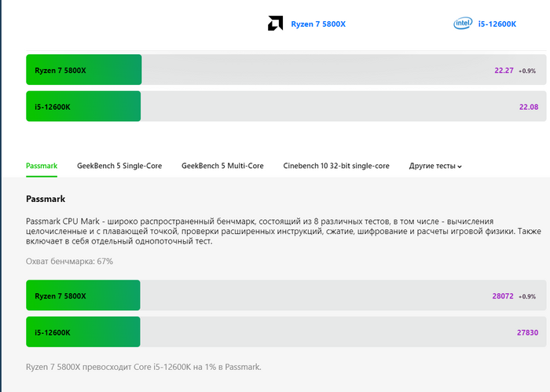The image size is (550, 392).
Task: Click the AMD logo icon
Action: coord(275,24)
